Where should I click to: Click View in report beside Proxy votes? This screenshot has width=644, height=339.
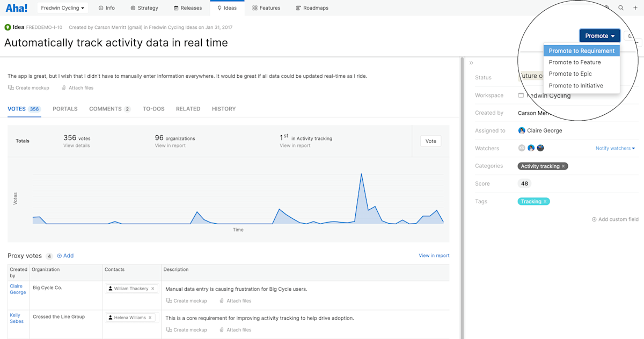pos(434,256)
